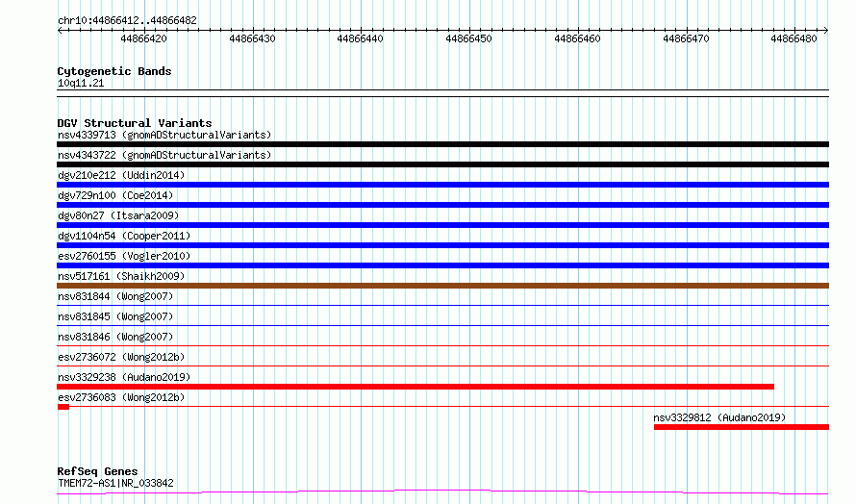The width and height of the screenshot is (856, 504).
Task: Click the Cytogenetic Bands track title
Action: pos(114,71)
